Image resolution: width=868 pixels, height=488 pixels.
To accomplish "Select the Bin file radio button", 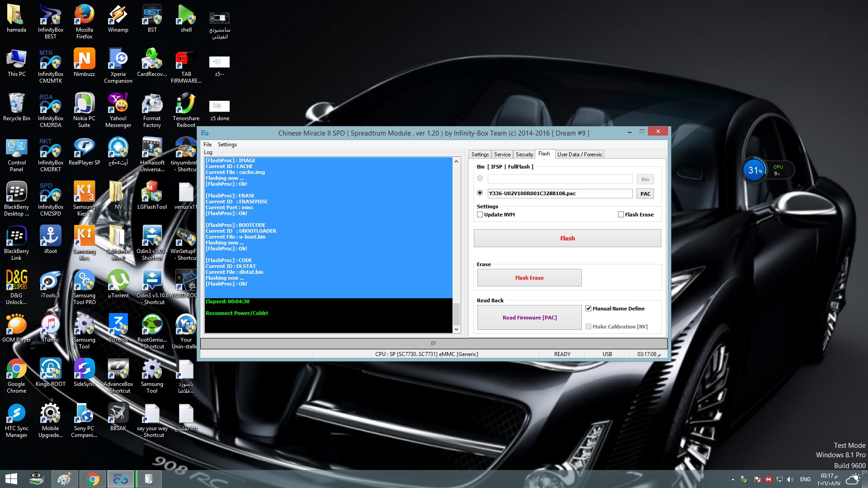I will coord(480,178).
